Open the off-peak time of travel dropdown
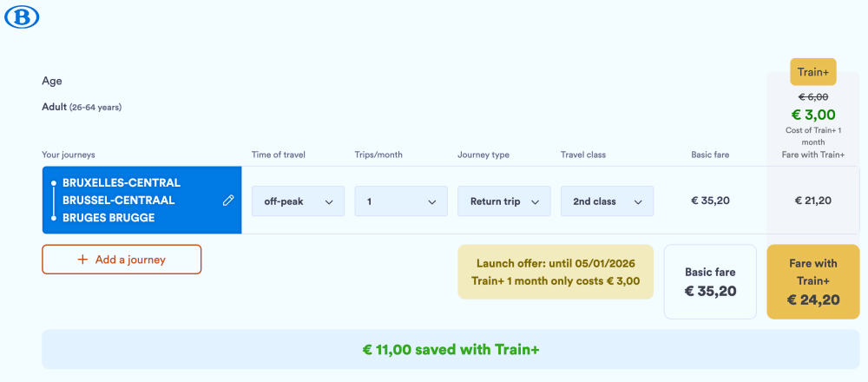This screenshot has height=382, width=868. click(x=298, y=201)
